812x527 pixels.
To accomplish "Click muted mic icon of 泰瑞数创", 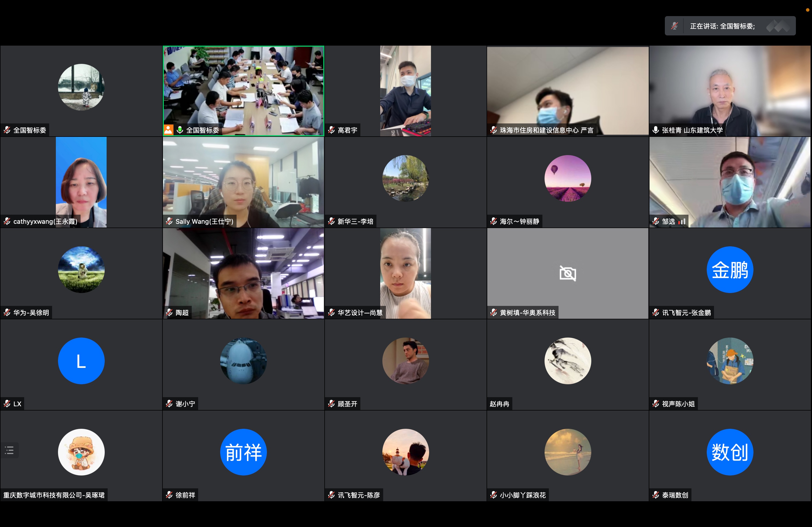I will (x=656, y=495).
